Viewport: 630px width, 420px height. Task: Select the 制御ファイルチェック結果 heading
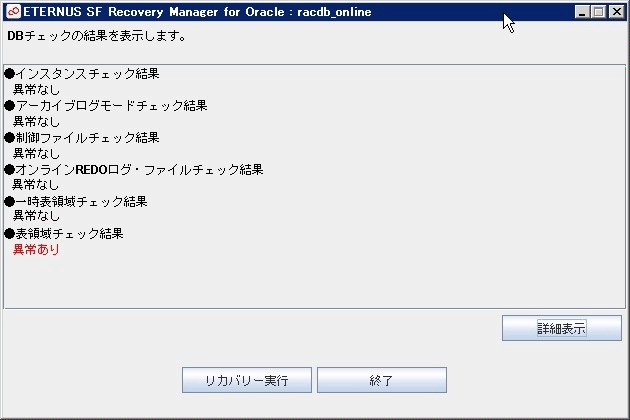pos(82,137)
